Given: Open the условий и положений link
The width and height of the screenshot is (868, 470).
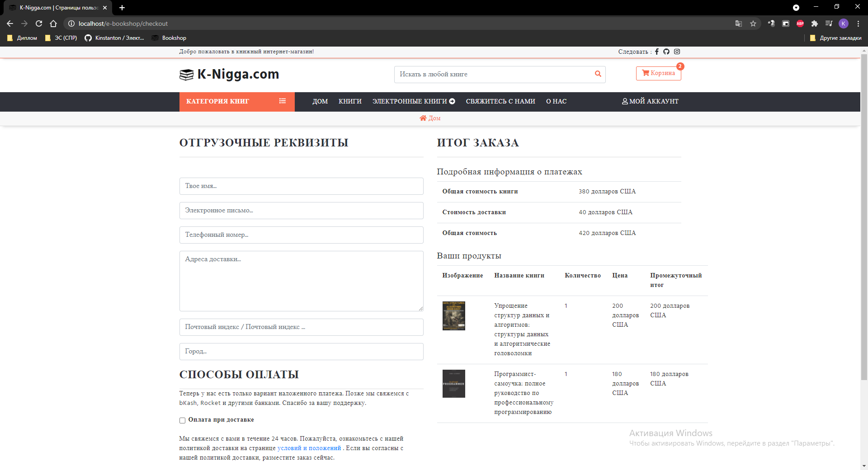Looking at the screenshot, I should [x=309, y=448].
